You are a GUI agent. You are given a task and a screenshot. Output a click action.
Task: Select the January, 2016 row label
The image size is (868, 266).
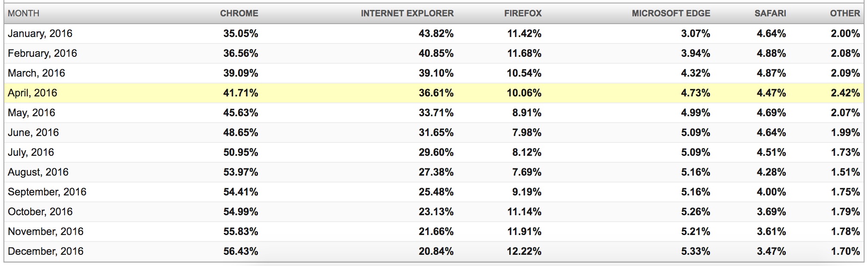tap(40, 34)
